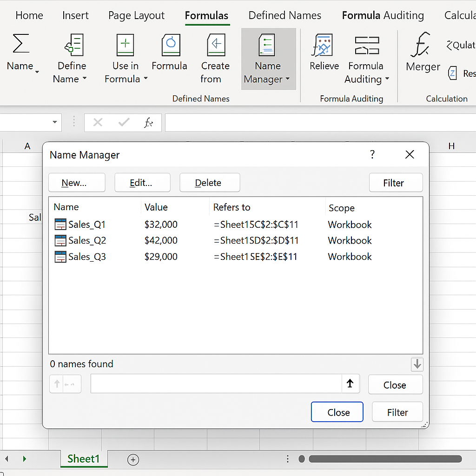Click the next sheet navigation arrow
Viewport: 476px width, 476px height.
[25, 459]
